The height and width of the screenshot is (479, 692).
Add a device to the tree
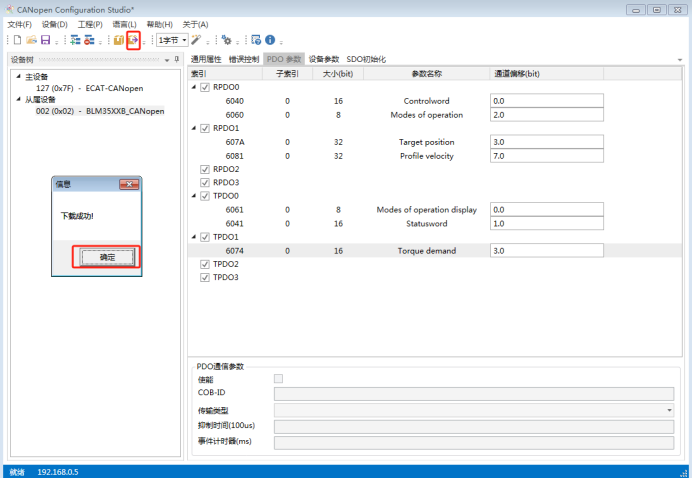[75, 40]
